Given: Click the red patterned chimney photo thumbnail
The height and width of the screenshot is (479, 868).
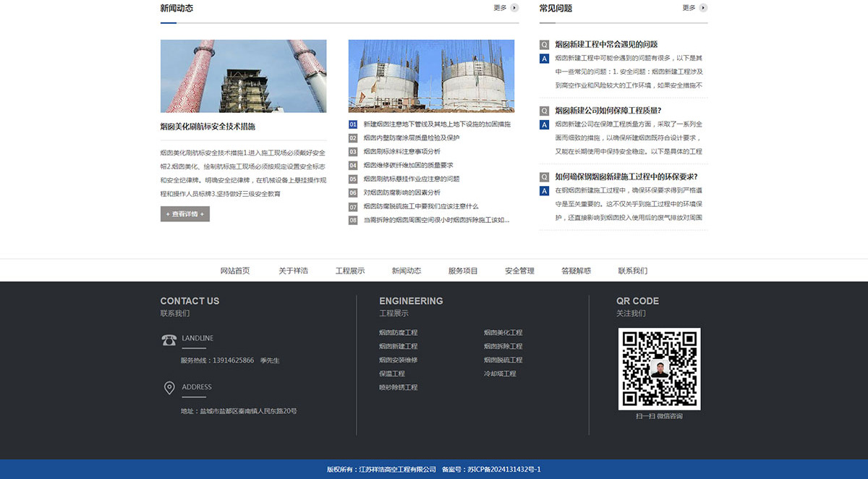Looking at the screenshot, I should pos(243,76).
